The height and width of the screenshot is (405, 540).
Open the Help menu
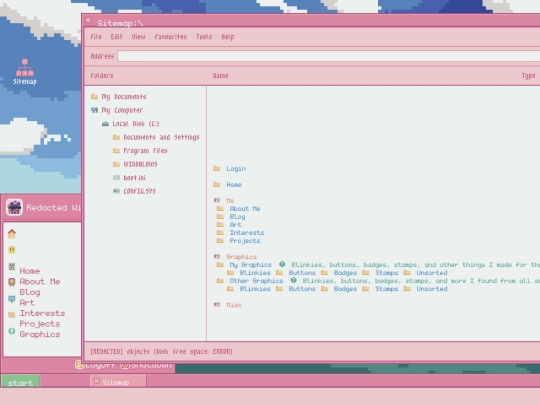pos(228,37)
